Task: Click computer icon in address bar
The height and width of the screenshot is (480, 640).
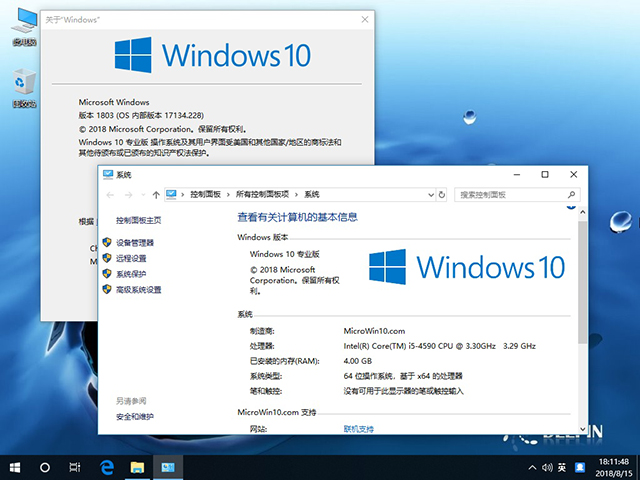Action: pyautogui.click(x=171, y=194)
